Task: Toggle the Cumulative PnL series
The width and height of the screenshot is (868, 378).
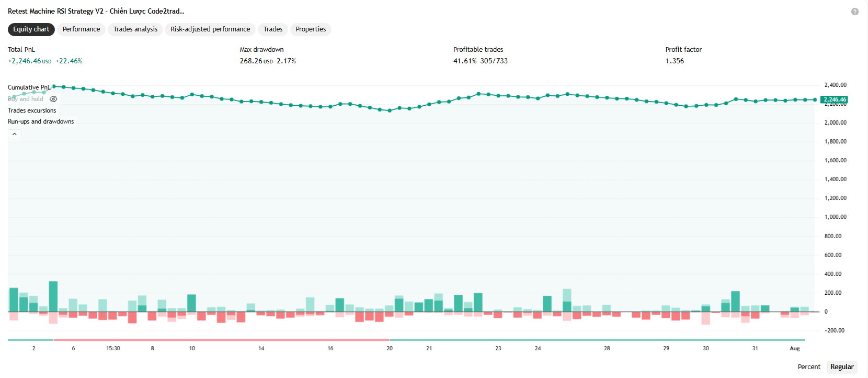Action: [x=29, y=87]
